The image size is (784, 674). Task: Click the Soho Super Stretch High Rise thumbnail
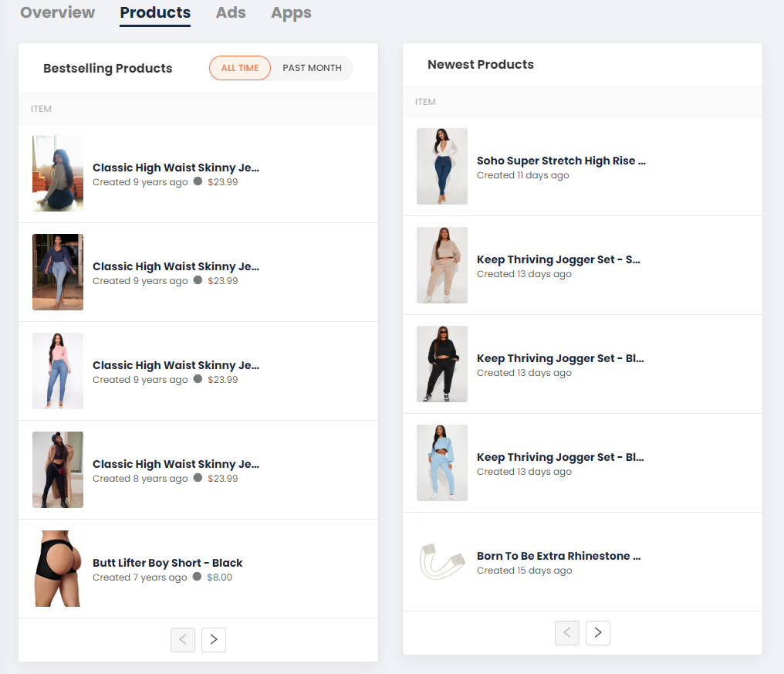(442, 167)
